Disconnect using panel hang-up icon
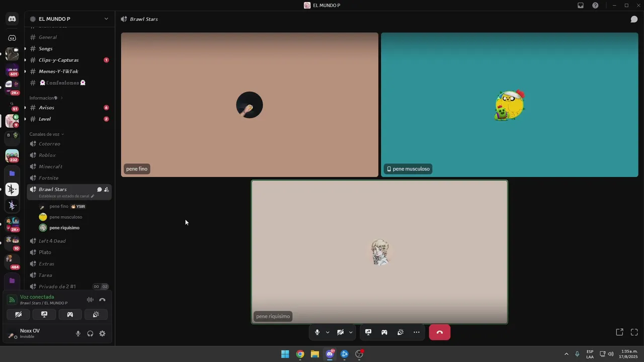 (102, 300)
